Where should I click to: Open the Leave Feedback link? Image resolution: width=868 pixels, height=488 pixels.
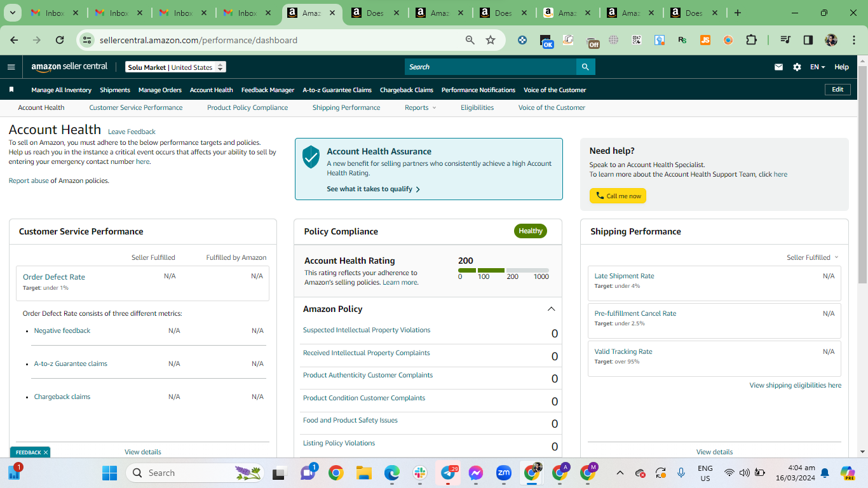pos(132,132)
